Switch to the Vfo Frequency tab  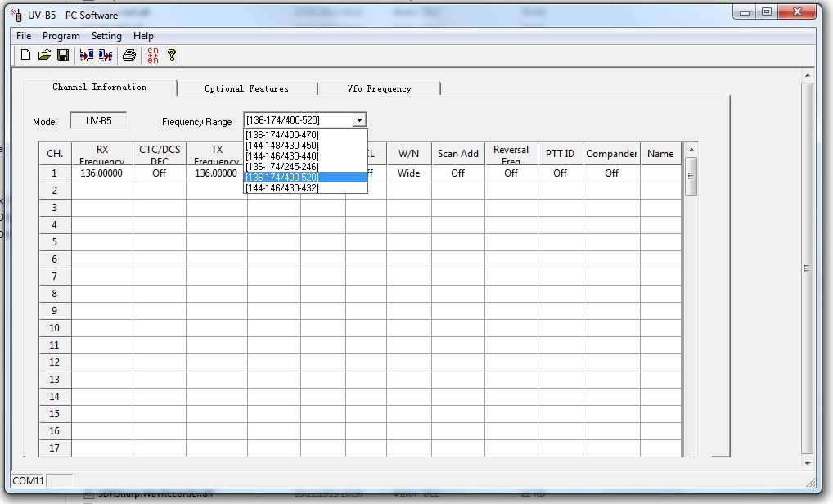pos(380,88)
